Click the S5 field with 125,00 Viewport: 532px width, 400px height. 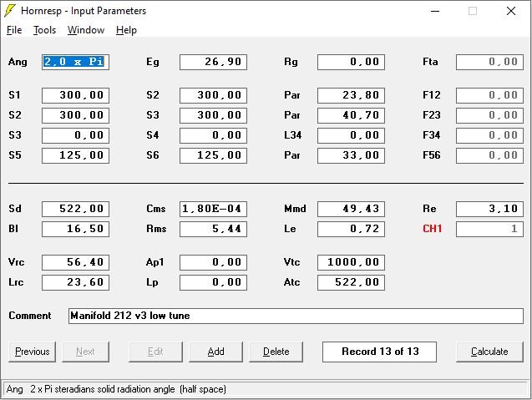75,155
